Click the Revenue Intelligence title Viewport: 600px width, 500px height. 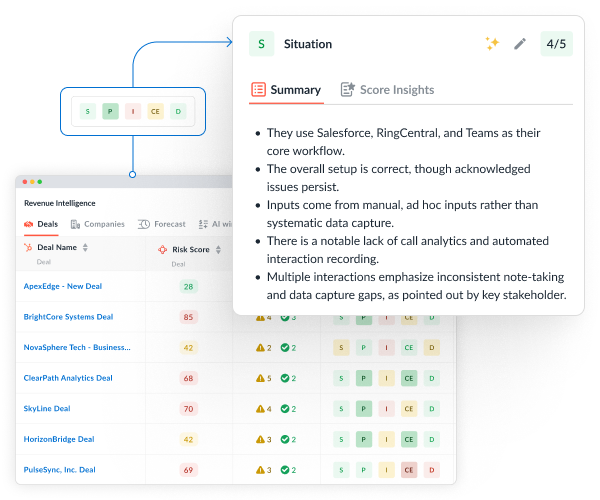[60, 203]
